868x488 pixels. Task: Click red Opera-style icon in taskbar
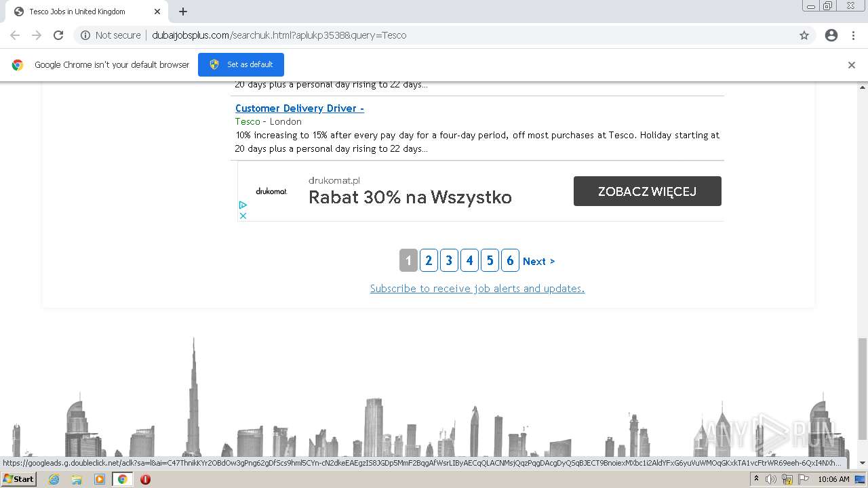[x=145, y=479]
